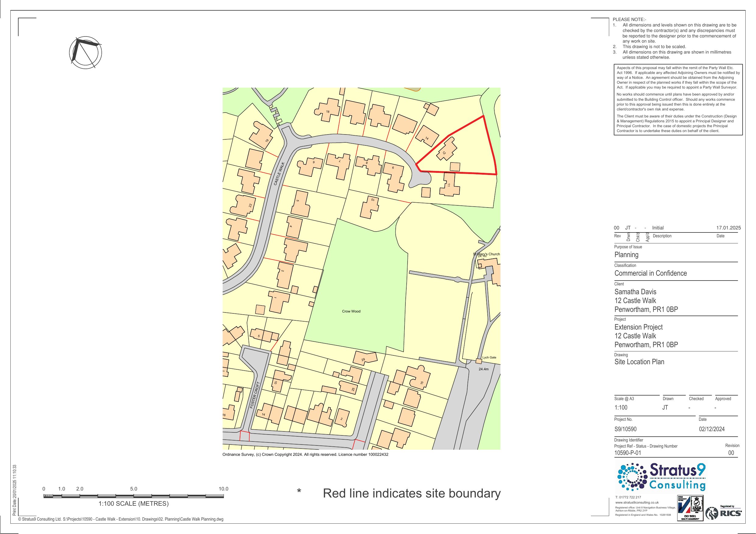756x534 pixels.
Task: Click the RICS lion logo
Action: (x=712, y=513)
